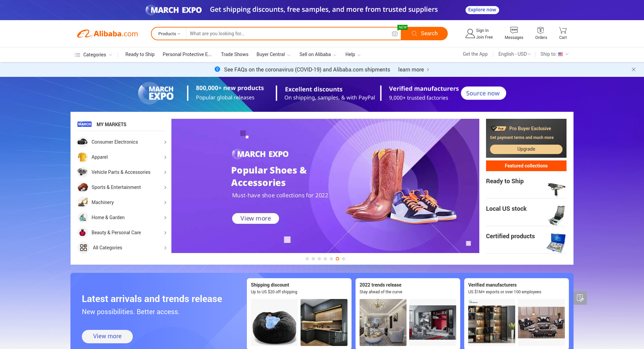The image size is (644, 349).
Task: Click the Beauty & Personal Care icon
Action: tap(83, 233)
